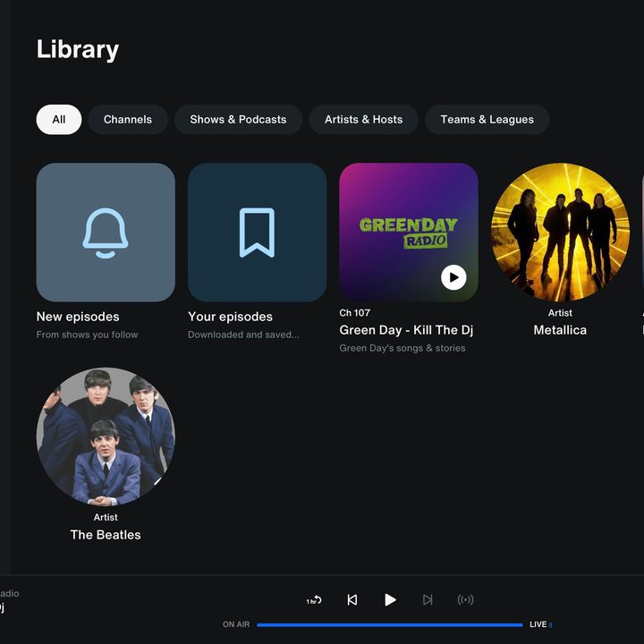This screenshot has height=644, width=644.
Task: Click the 'Ch 107' channel label
Action: coord(355,313)
